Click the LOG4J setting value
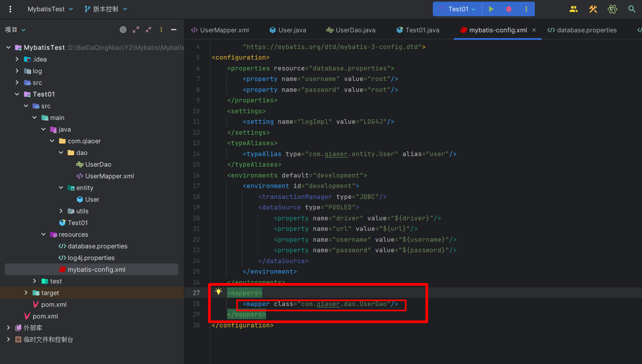This screenshot has width=642, height=364. 373,122
